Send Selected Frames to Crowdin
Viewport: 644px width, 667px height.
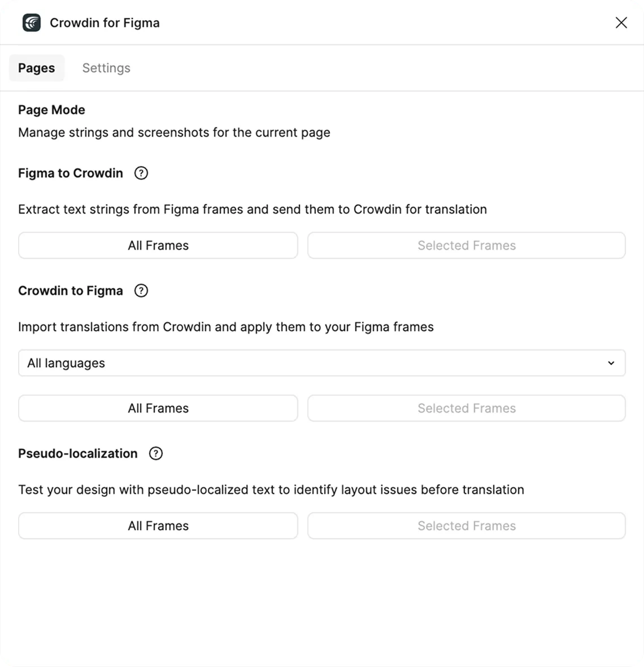467,245
